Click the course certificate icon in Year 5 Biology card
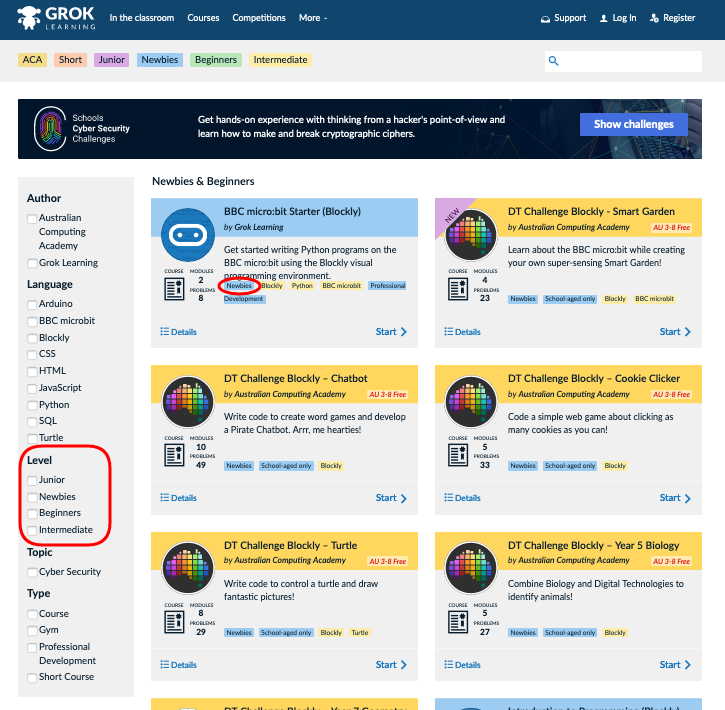Image resolution: width=725 pixels, height=710 pixels. [458, 622]
